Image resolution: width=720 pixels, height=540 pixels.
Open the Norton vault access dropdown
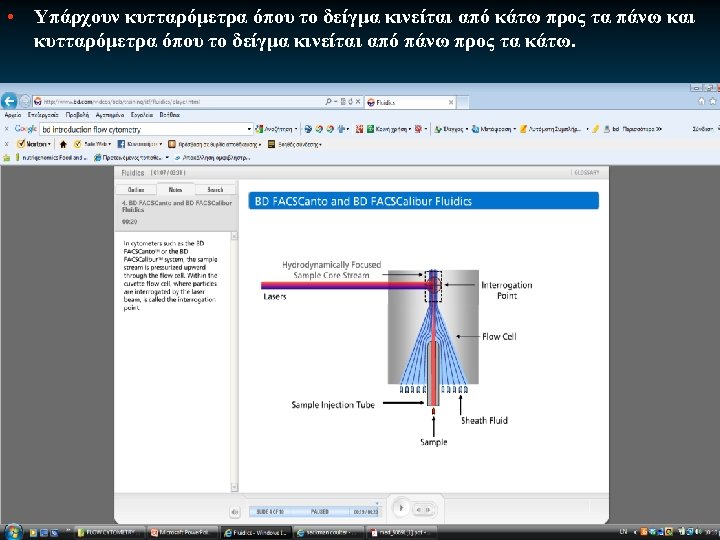[214, 144]
